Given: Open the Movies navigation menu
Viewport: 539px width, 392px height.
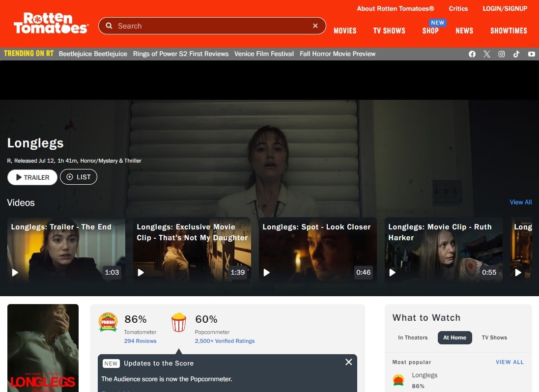Looking at the screenshot, I should tap(345, 30).
